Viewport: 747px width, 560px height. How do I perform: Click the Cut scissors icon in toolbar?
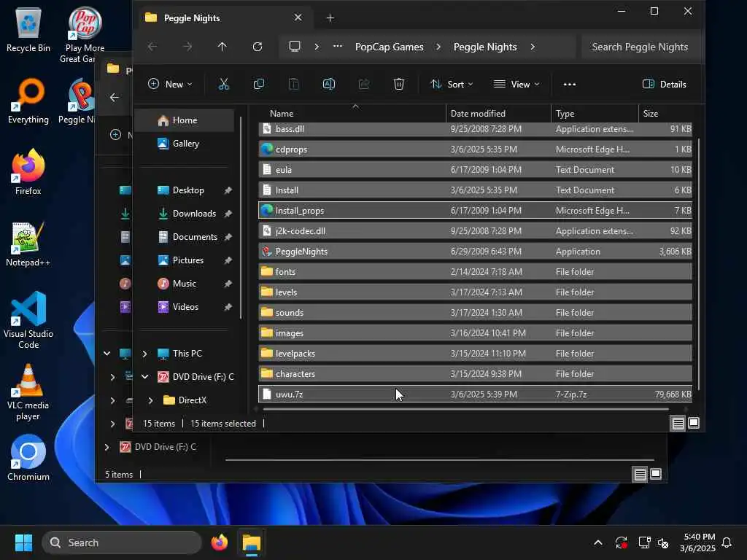click(x=223, y=85)
